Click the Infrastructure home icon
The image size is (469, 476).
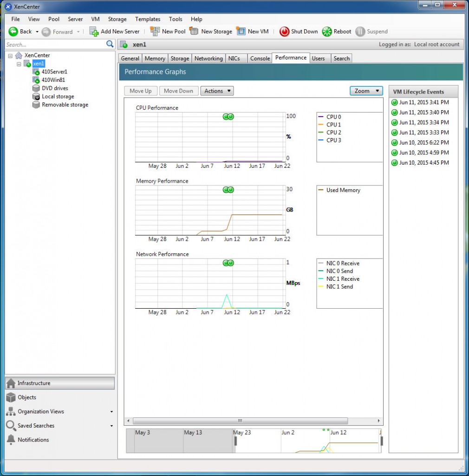pos(10,383)
